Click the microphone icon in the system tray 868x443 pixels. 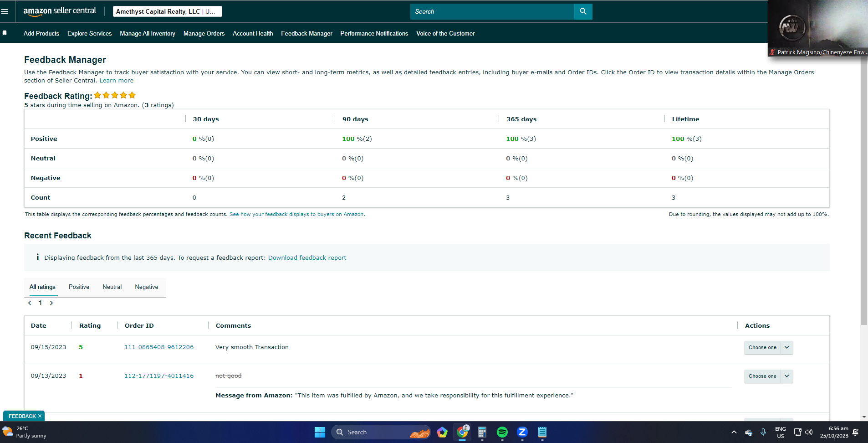click(763, 432)
